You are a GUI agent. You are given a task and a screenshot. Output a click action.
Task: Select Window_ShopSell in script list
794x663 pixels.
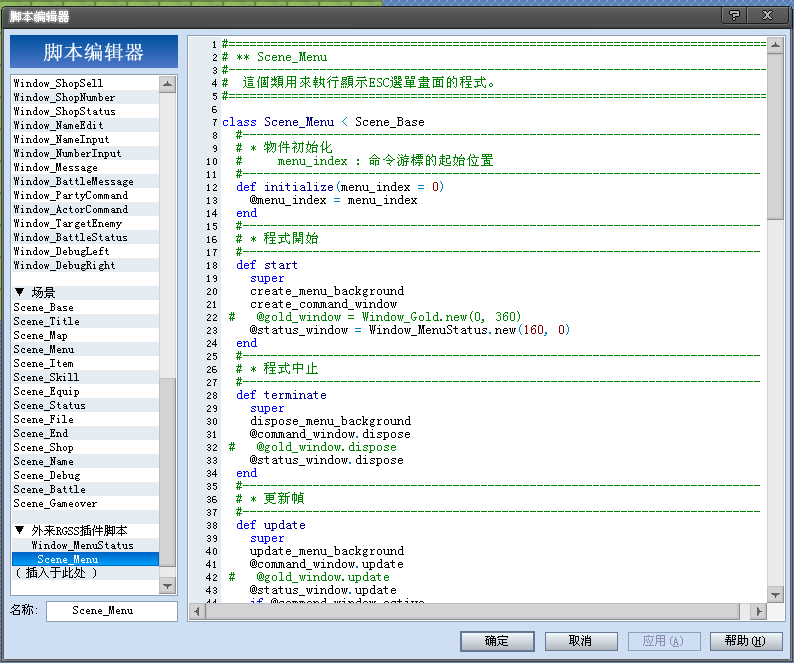85,83
